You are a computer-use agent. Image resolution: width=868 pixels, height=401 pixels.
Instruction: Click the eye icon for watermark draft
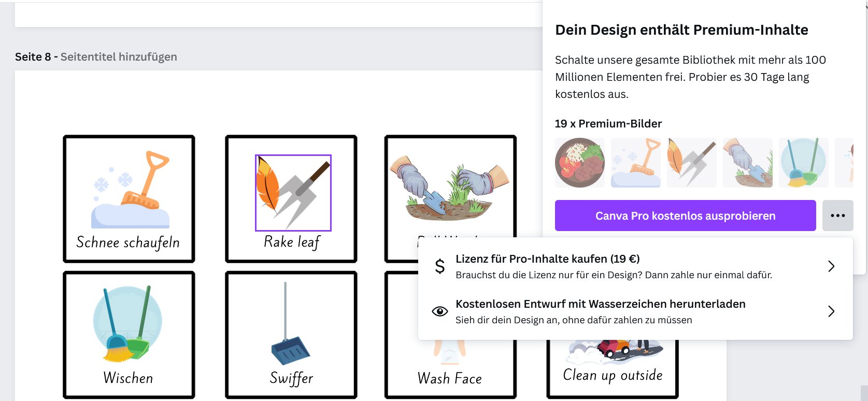439,311
